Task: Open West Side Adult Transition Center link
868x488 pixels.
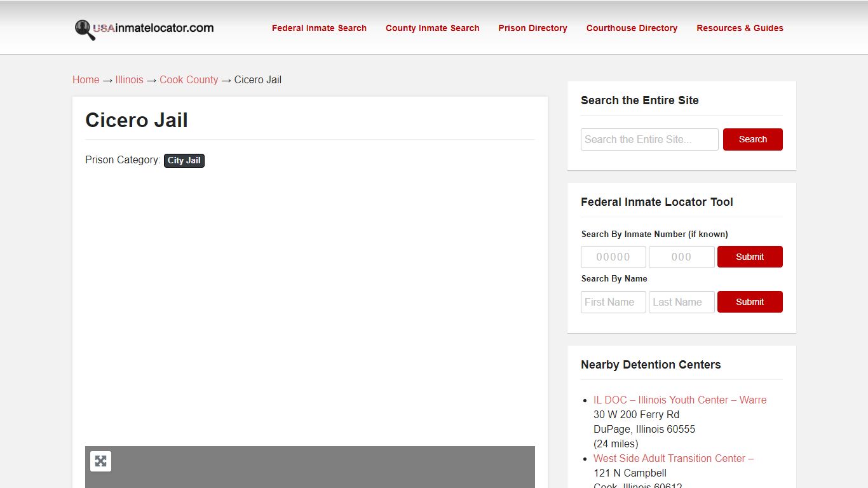Action: pos(674,458)
